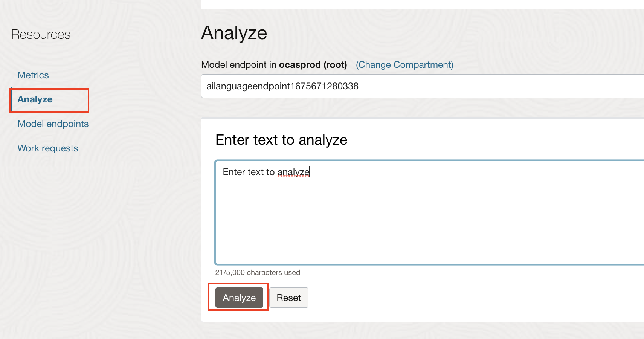
Task: Focus the text-to-analyze input area
Action: [429, 212]
